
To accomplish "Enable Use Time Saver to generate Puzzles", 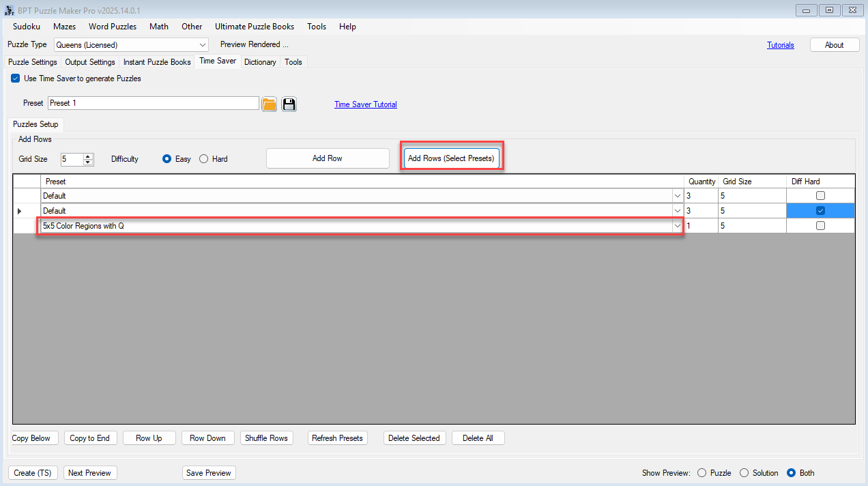I will 16,78.
